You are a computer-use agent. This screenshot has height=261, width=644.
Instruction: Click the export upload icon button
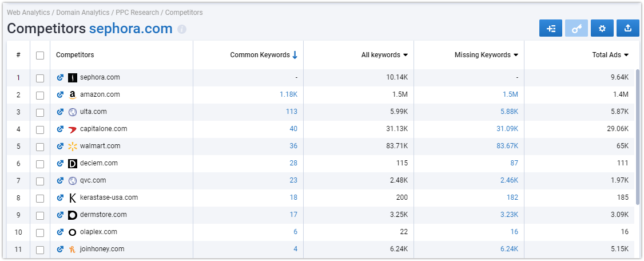click(x=628, y=29)
